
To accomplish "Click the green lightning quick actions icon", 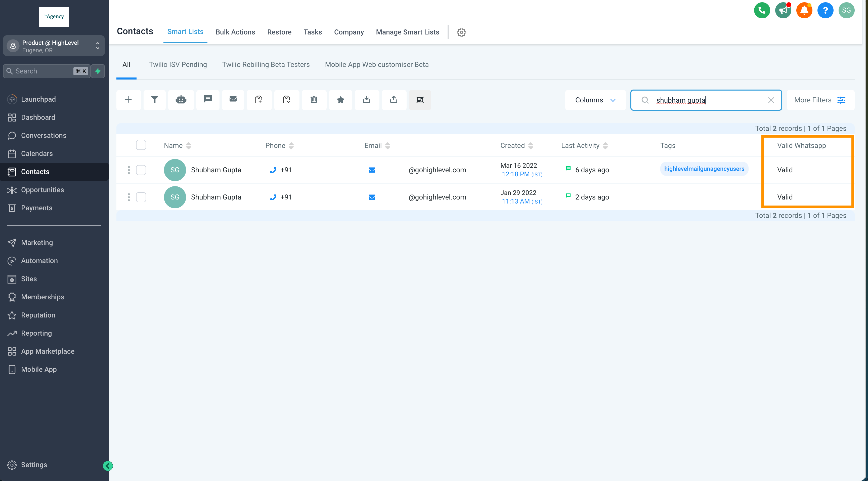I will [98, 71].
